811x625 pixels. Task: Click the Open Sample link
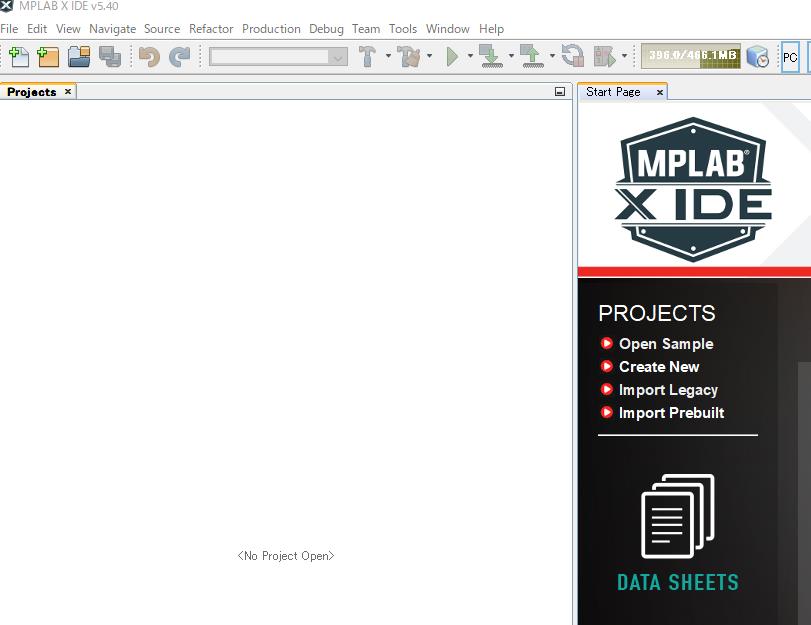click(x=666, y=344)
